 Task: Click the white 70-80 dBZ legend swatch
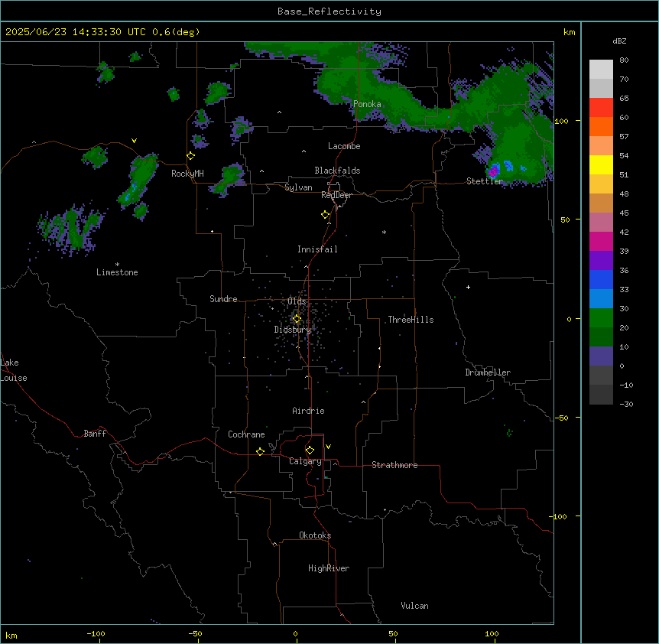click(601, 70)
